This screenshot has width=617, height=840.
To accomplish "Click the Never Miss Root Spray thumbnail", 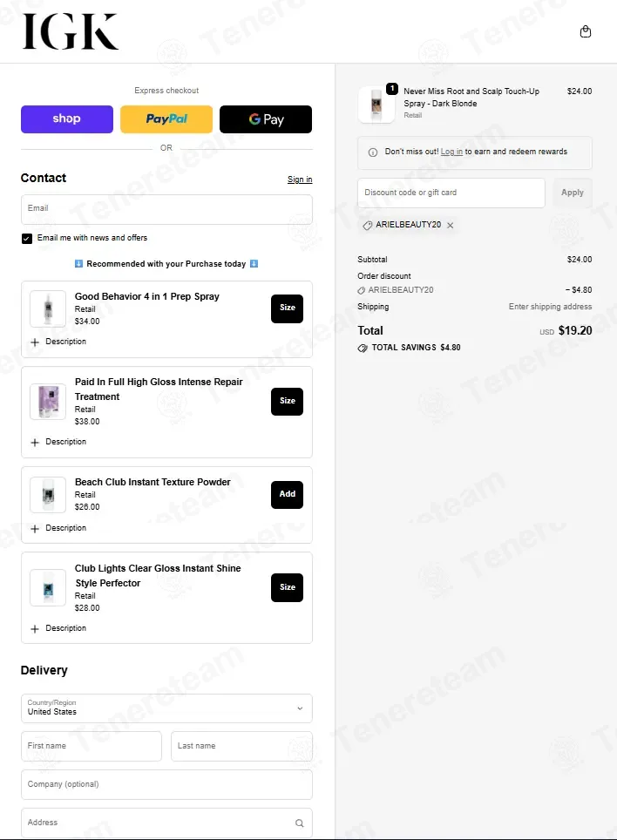I will pyautogui.click(x=376, y=105).
